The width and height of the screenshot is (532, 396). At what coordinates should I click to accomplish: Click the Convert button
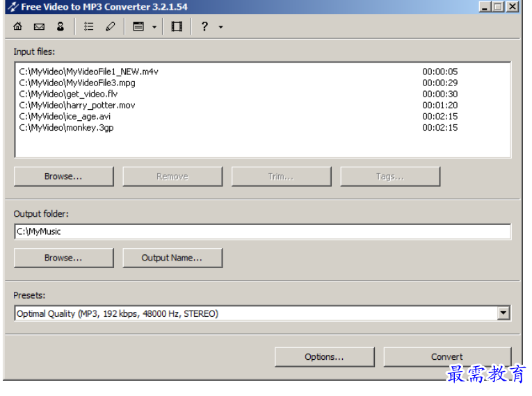point(448,357)
